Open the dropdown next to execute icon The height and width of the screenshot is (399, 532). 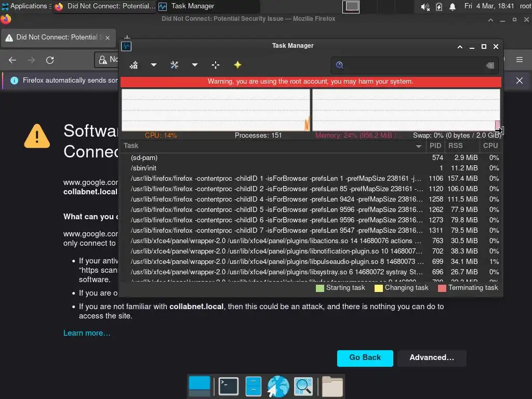154,65
